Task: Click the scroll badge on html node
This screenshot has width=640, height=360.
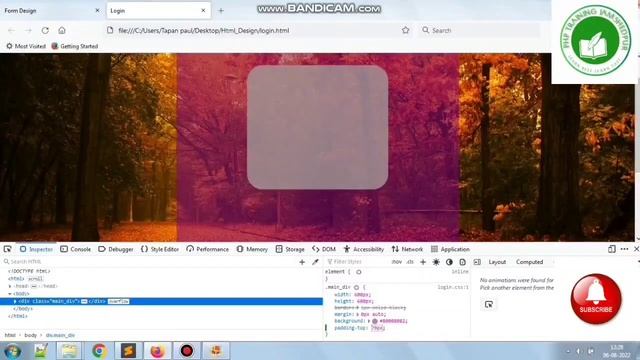Action: click(x=35, y=279)
